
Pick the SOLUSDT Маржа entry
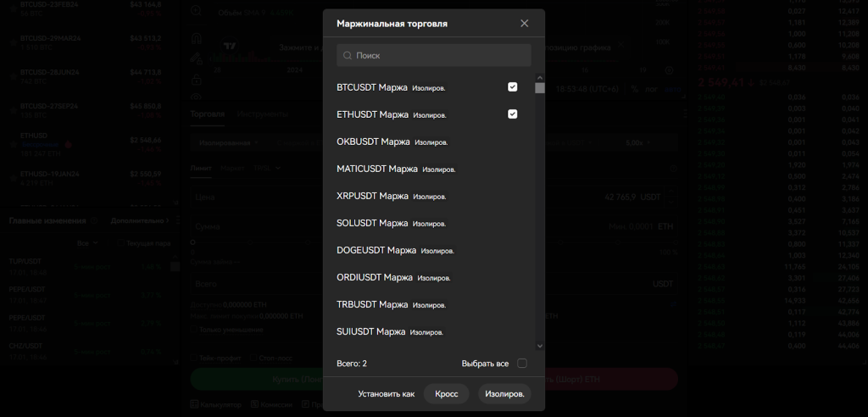tap(391, 223)
